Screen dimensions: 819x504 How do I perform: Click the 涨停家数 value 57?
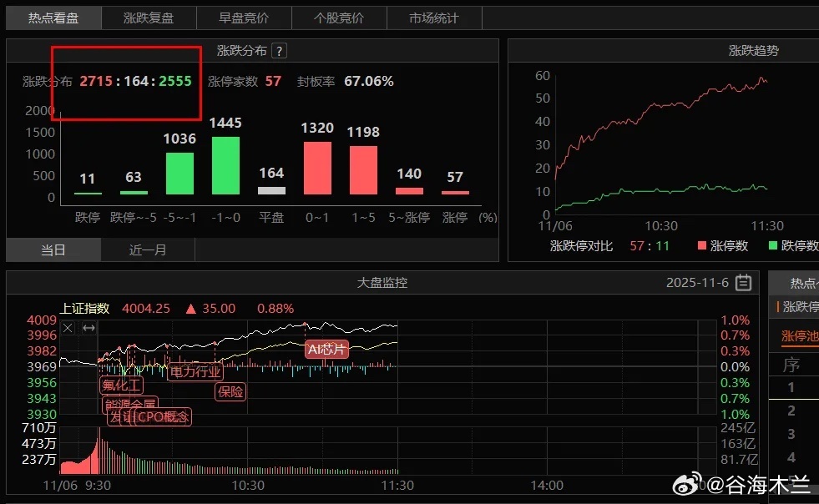coord(273,82)
